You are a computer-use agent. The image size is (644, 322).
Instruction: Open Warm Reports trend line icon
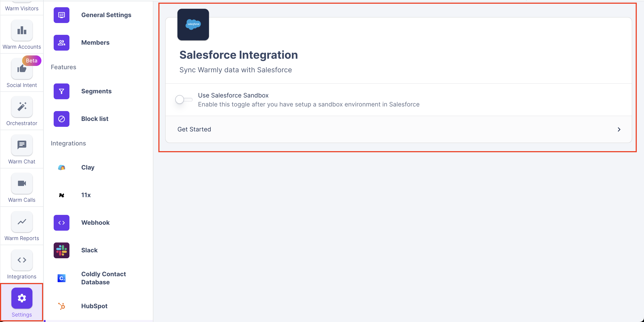pyautogui.click(x=22, y=221)
